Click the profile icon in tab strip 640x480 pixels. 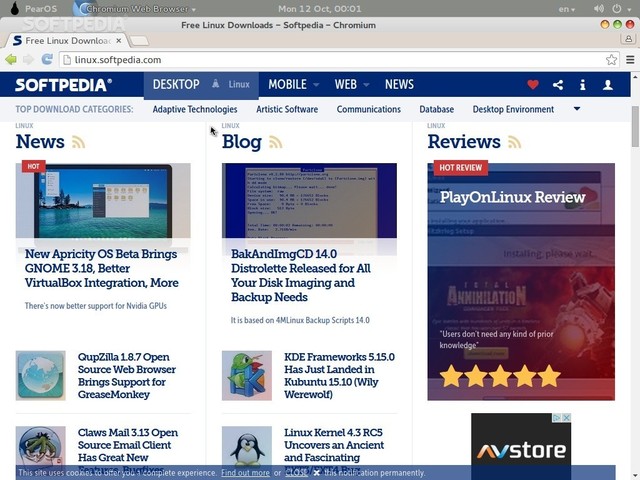click(628, 39)
